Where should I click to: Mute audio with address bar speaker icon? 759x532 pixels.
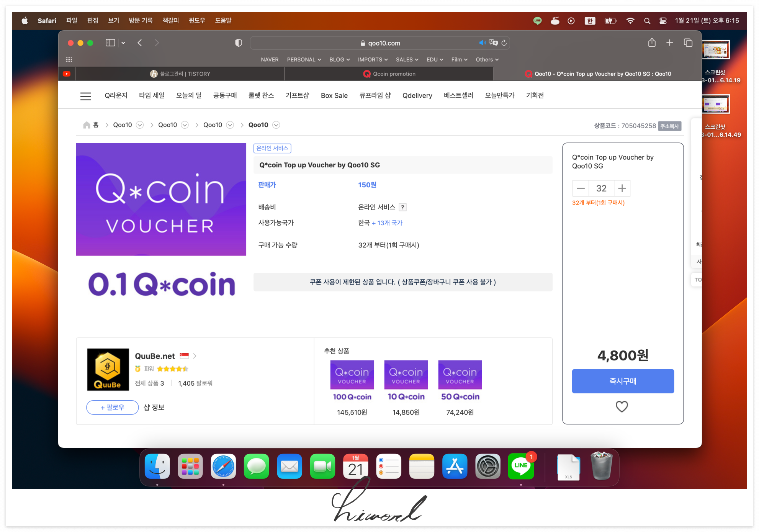point(482,43)
